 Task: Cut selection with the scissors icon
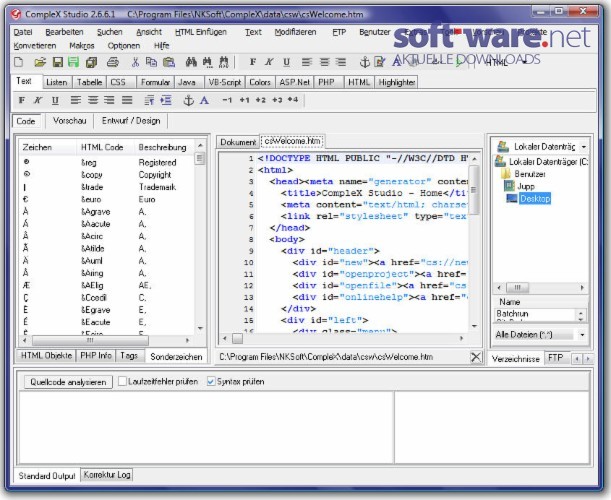pos(135,62)
